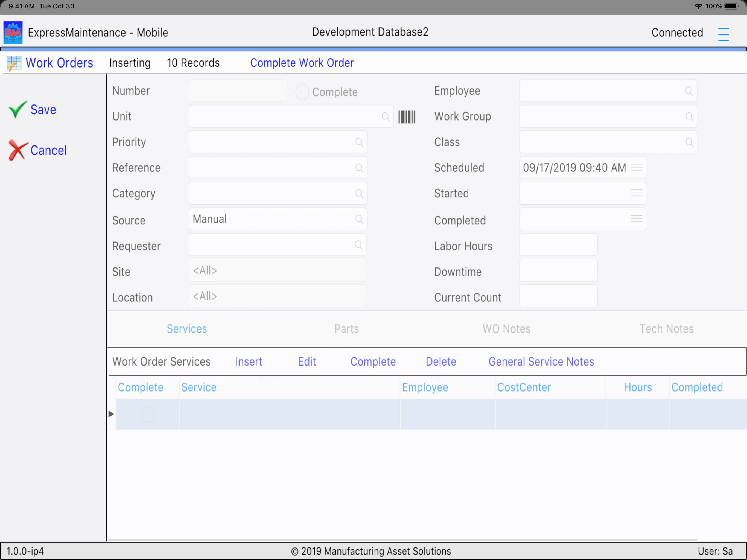Toggle Complete circle in services grid row

(x=148, y=415)
